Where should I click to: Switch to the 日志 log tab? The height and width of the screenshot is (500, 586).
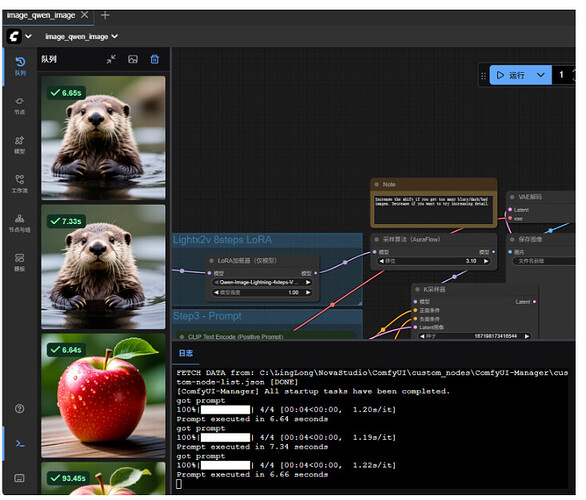click(186, 353)
